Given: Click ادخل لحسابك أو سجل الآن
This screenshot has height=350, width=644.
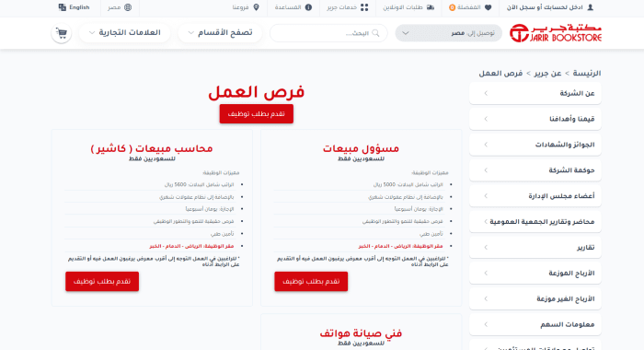Looking at the screenshot, I should pyautogui.click(x=550, y=7).
